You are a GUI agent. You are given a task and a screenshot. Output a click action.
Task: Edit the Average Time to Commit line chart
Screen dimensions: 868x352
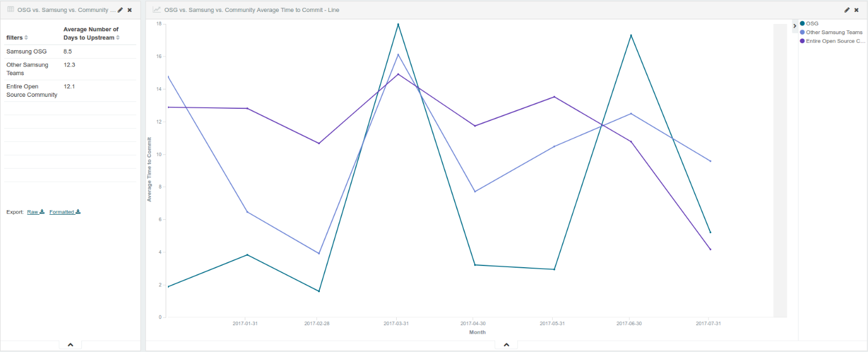click(x=847, y=10)
